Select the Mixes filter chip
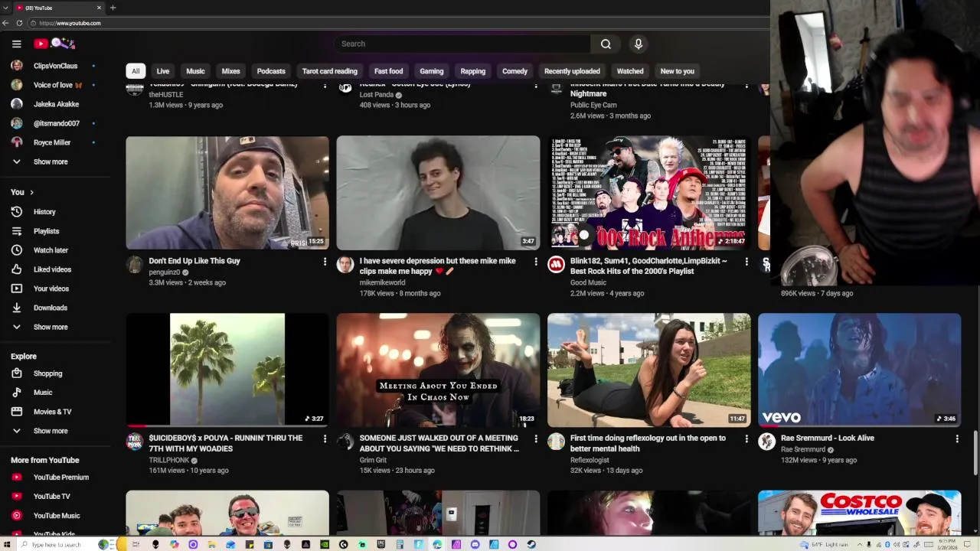Viewport: 980px width, 551px height. 230,71
